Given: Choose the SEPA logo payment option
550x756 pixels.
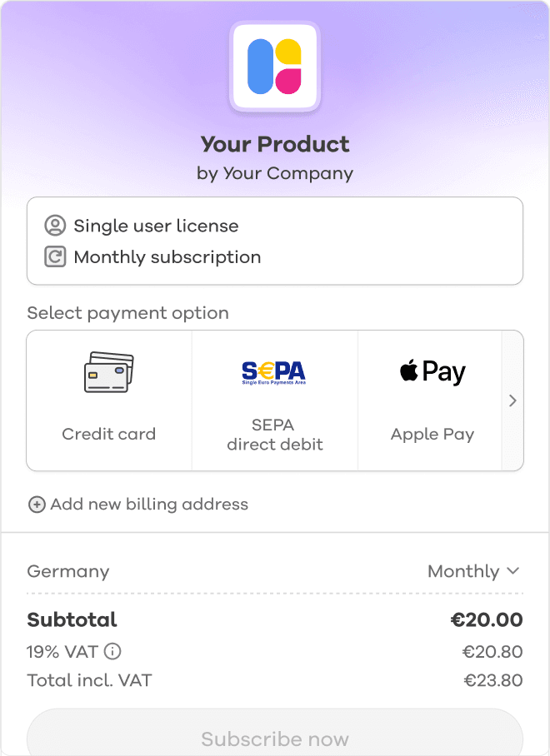Looking at the screenshot, I should 273,372.
